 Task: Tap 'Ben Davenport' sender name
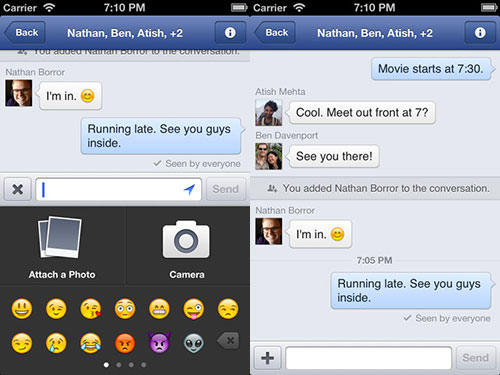click(x=287, y=136)
